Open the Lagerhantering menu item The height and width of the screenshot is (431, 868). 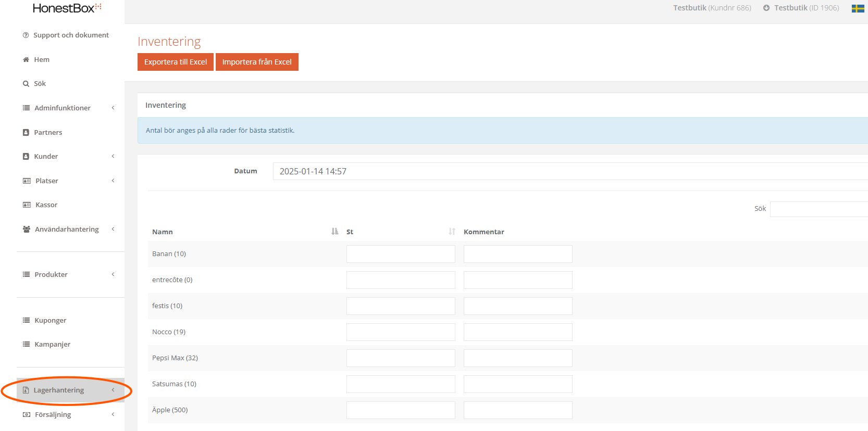pos(58,390)
